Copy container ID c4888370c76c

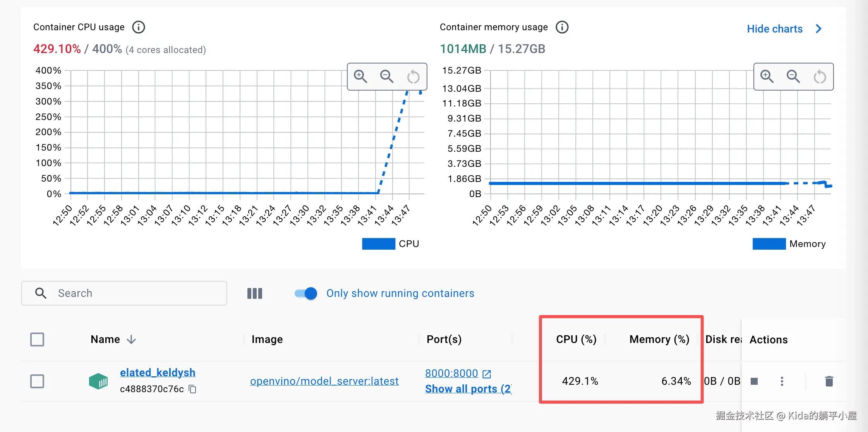(x=192, y=389)
